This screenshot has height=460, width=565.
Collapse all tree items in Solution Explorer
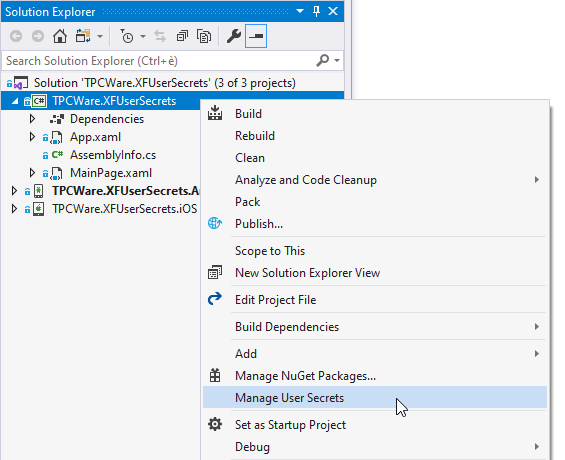182,36
